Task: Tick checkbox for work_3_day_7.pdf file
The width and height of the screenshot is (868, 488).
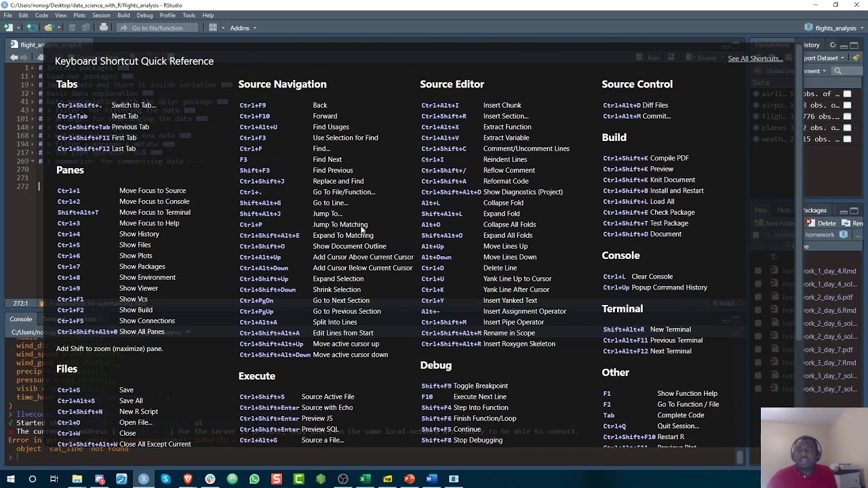Action: pyautogui.click(x=758, y=350)
